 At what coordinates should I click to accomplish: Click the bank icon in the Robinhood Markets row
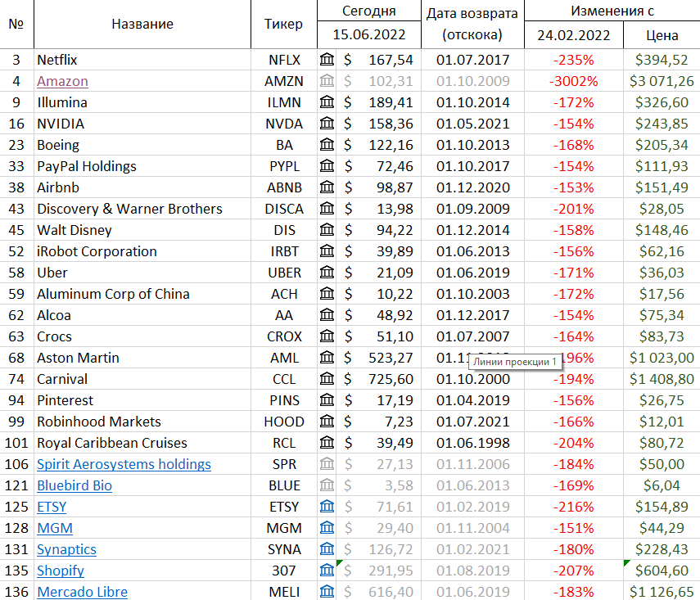click(327, 422)
